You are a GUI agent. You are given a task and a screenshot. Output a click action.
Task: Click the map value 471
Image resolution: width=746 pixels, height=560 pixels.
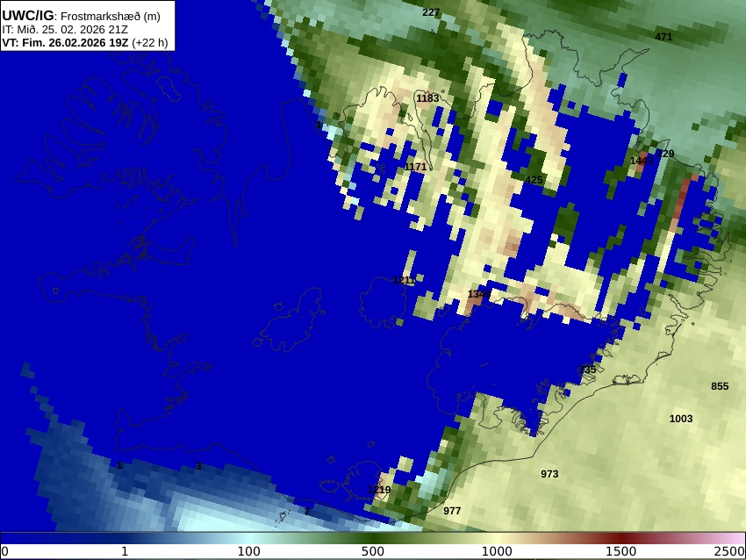664,37
